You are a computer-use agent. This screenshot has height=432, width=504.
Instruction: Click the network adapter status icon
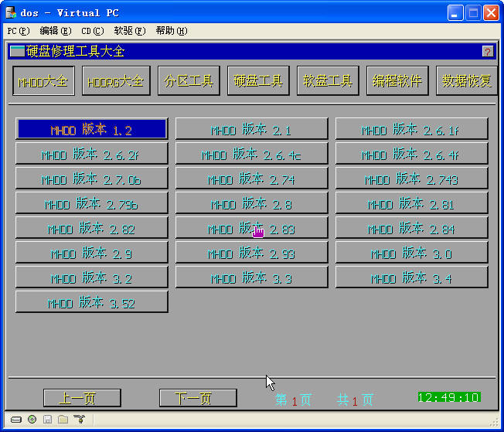point(79,420)
